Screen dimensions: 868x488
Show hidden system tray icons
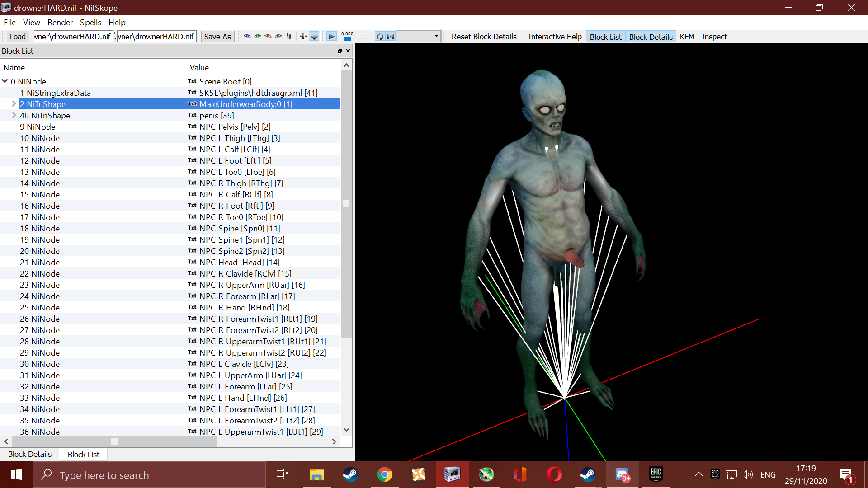click(x=698, y=474)
